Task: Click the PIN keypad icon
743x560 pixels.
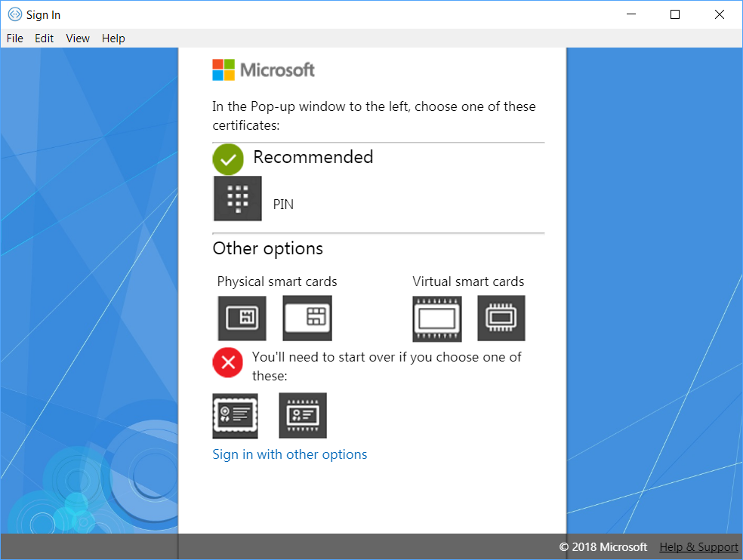Action: tap(237, 198)
